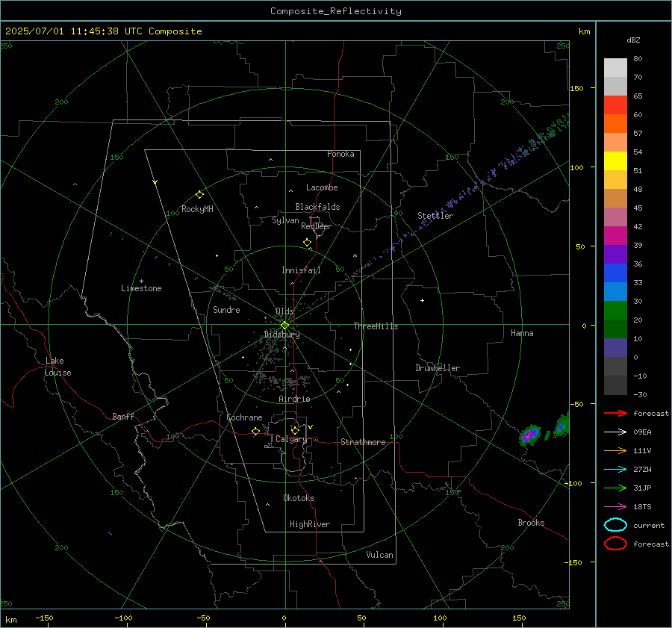Select the RedDeer label on the map

pos(317,226)
